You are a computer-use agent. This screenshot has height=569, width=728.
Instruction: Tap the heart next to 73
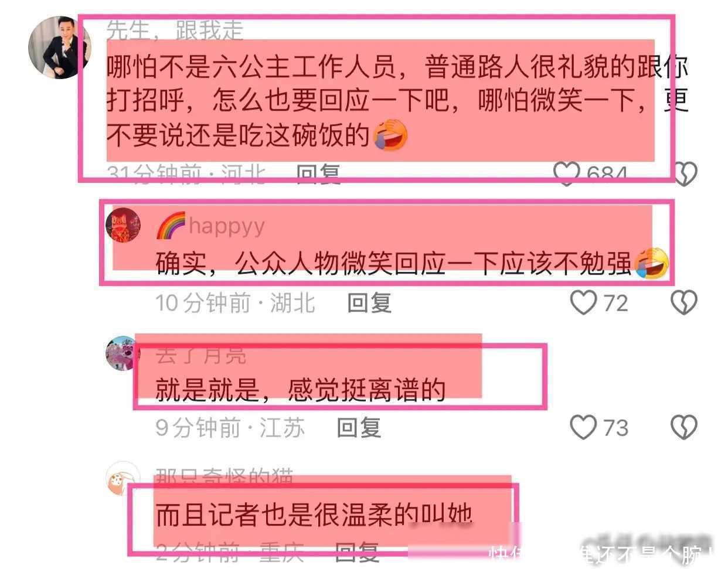pos(583,427)
